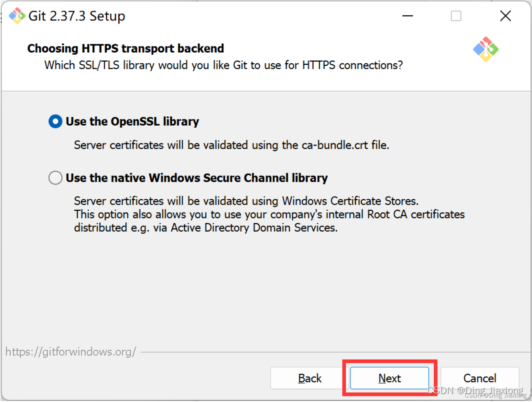Click the Git logo in the title bar
This screenshot has height=402, width=532.
(17, 16)
